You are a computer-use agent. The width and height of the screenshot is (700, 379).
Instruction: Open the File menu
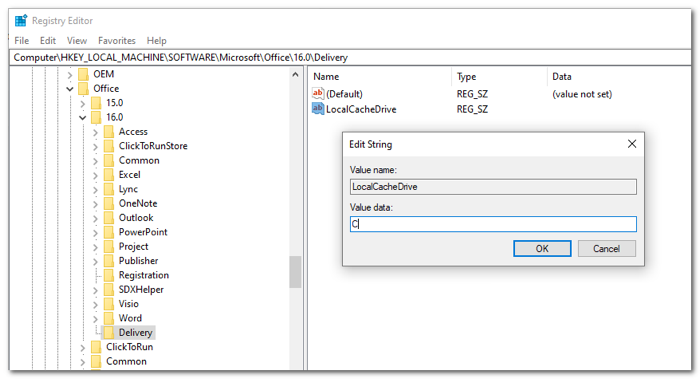(x=21, y=41)
